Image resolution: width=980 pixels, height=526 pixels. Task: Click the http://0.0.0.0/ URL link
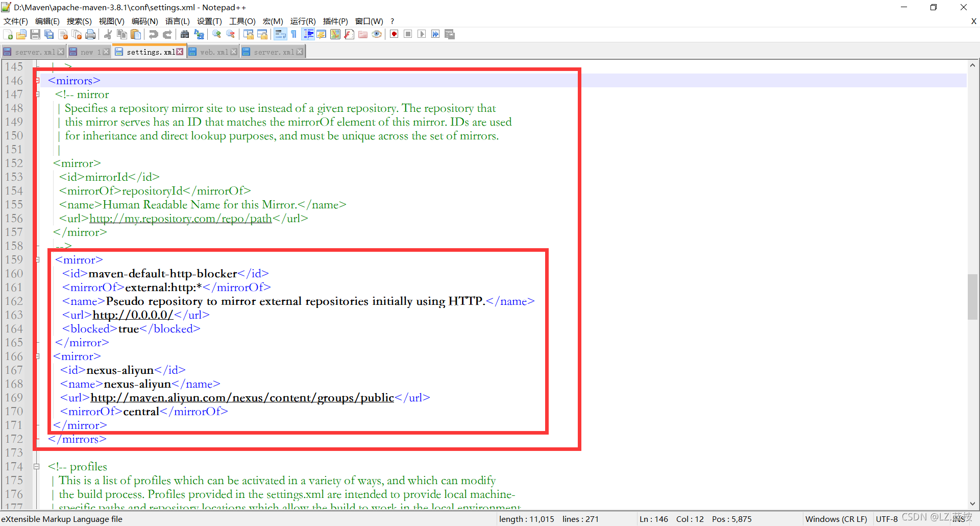pyautogui.click(x=133, y=315)
